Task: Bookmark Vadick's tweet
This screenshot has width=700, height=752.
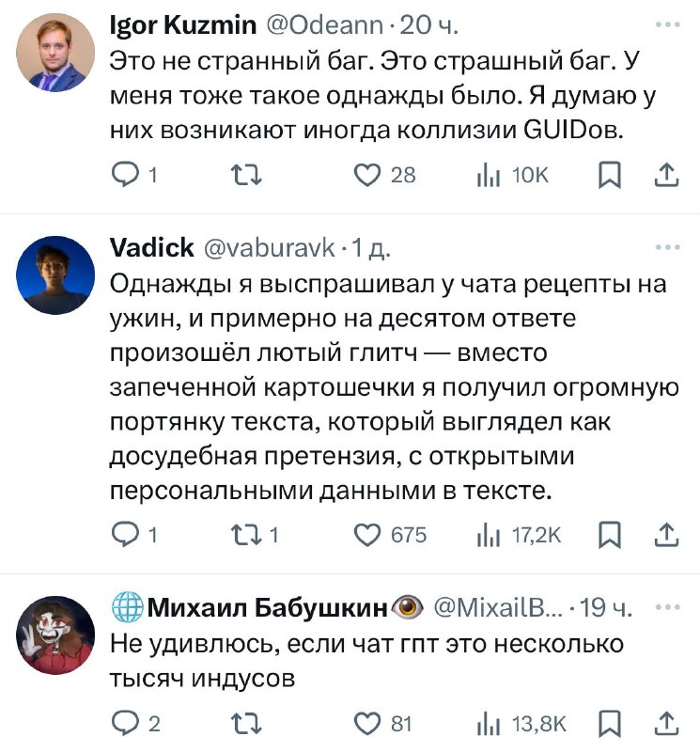Action: [610, 535]
